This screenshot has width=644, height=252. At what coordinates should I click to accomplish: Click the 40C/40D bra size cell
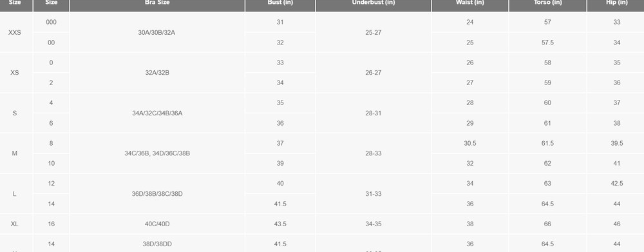157,224
